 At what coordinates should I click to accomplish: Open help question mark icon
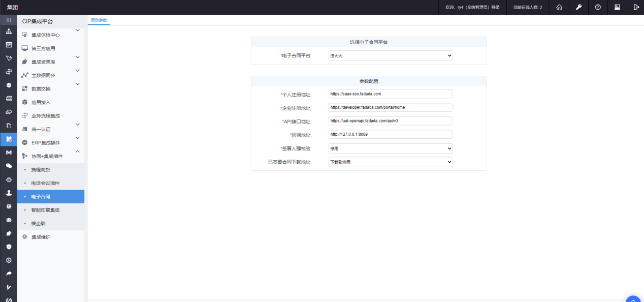(x=598, y=7)
